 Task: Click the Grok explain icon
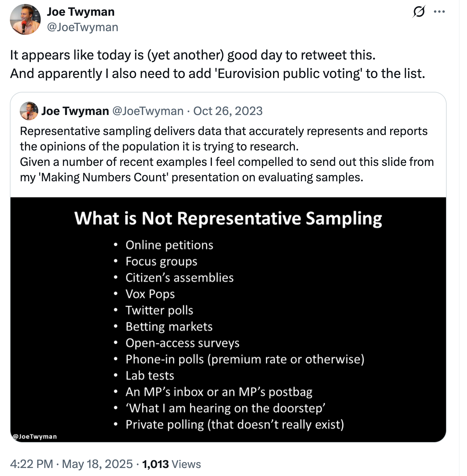pos(419,12)
